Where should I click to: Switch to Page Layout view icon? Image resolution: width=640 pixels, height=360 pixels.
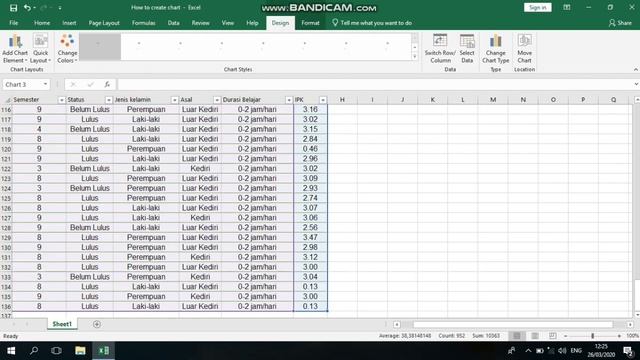535,336
